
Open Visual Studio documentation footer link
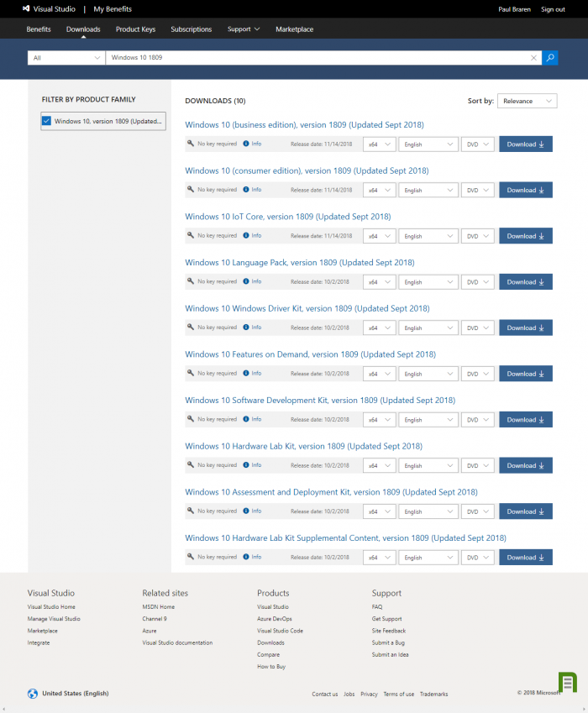tap(177, 642)
